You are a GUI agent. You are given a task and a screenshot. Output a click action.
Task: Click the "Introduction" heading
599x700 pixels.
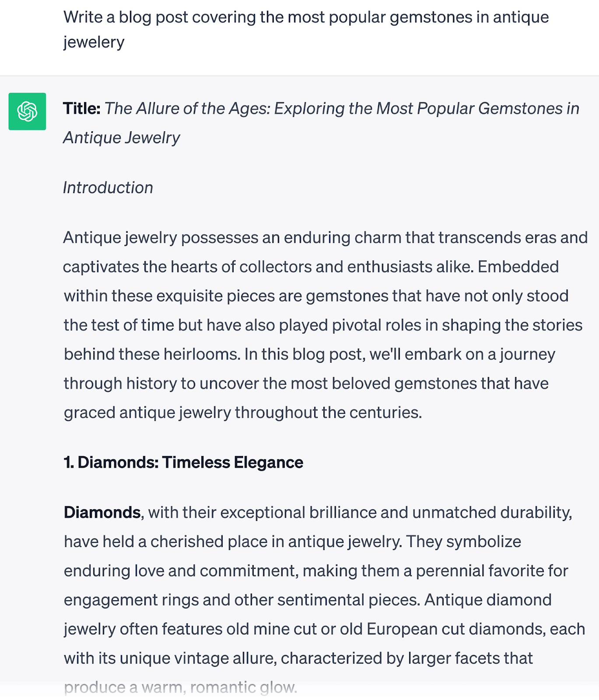108,188
